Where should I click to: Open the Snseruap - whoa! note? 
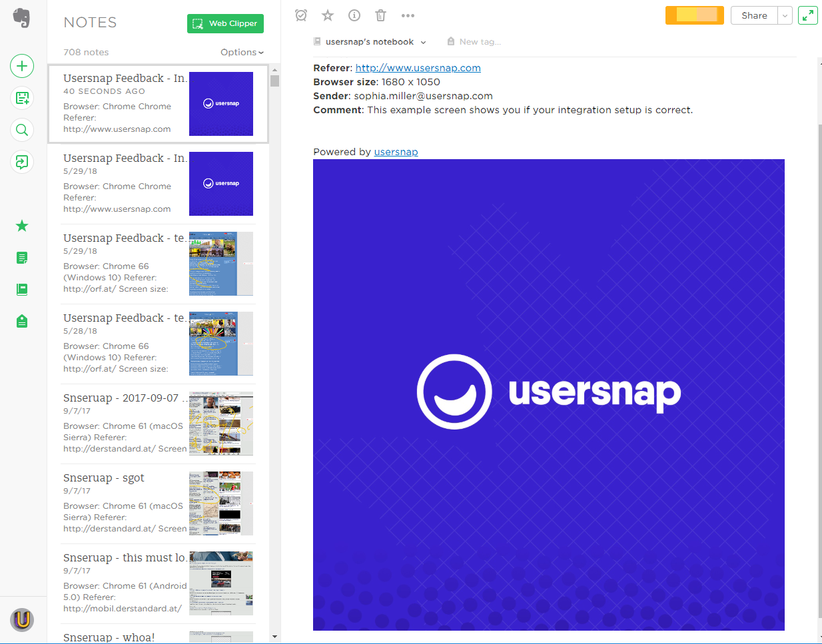[x=159, y=634]
